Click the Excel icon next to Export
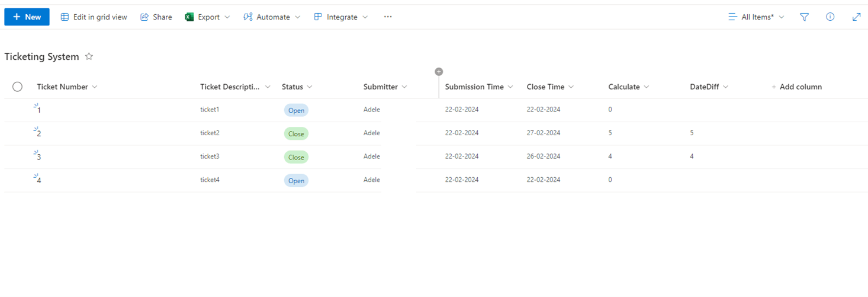868x297 pixels. click(x=189, y=17)
